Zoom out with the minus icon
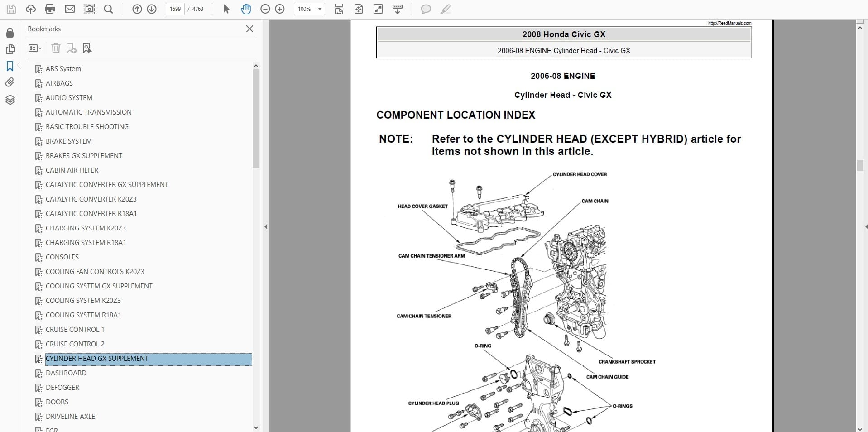This screenshot has width=868, height=432. click(265, 9)
